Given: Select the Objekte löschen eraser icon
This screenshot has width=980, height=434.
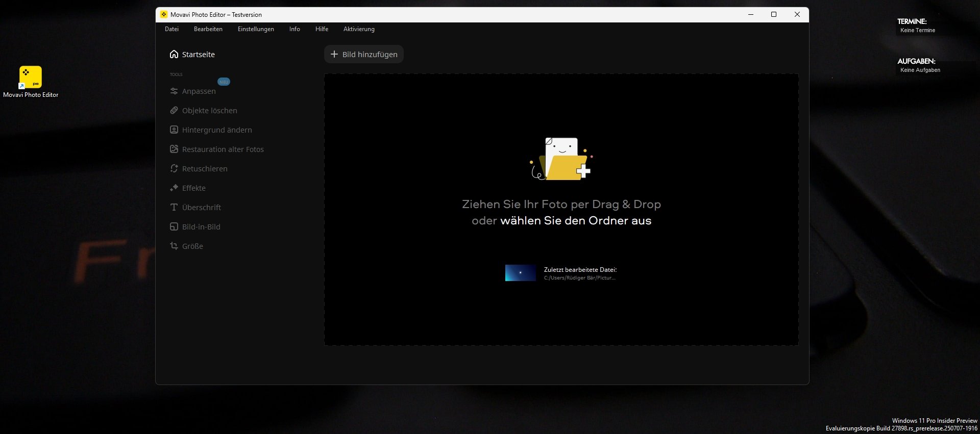Looking at the screenshot, I should click(x=174, y=110).
